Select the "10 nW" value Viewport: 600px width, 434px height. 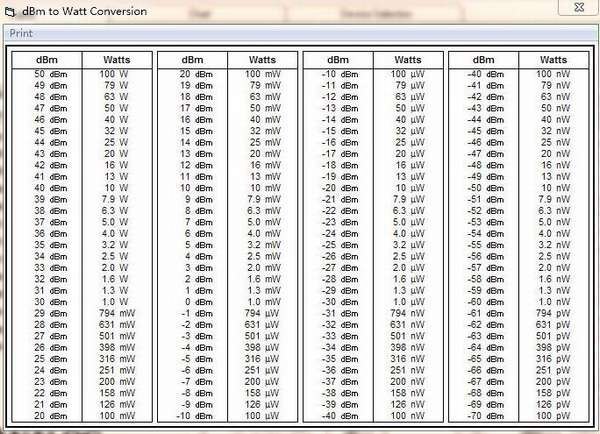point(556,188)
